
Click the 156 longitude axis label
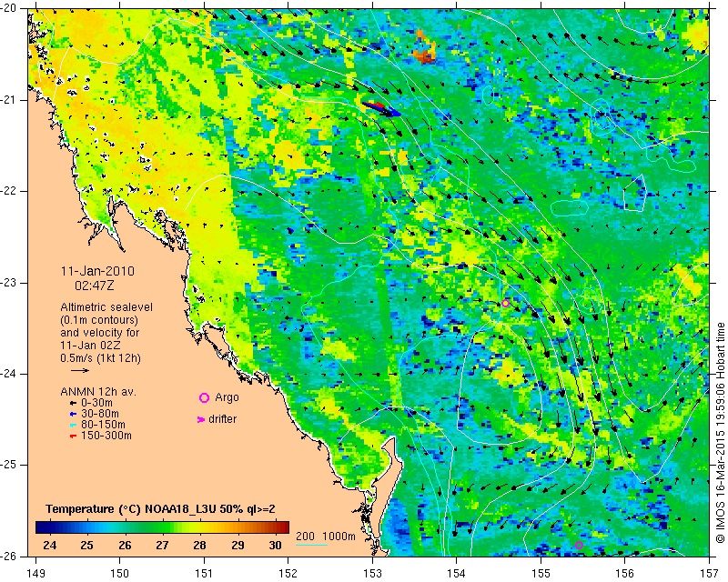pos(625,573)
